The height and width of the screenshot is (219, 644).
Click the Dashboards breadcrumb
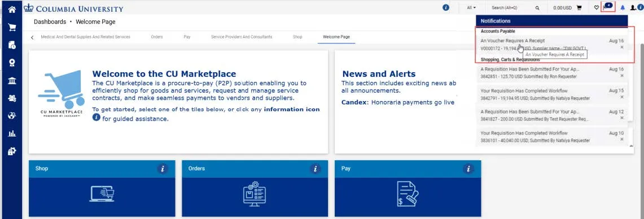tap(50, 22)
